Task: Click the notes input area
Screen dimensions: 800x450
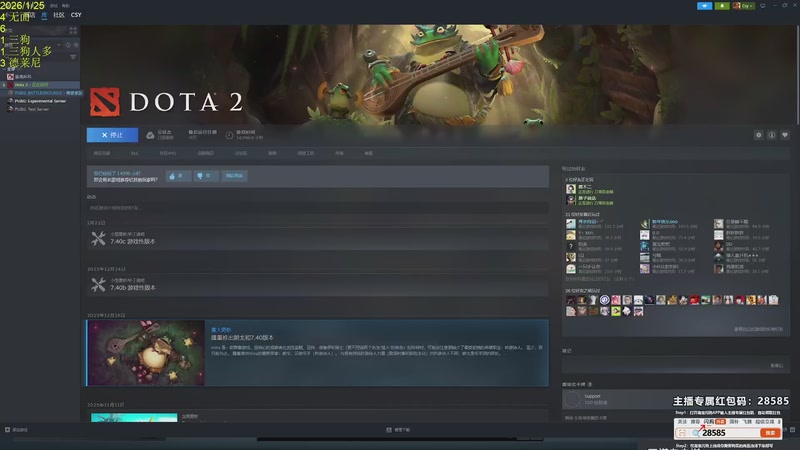Action: click(676, 365)
